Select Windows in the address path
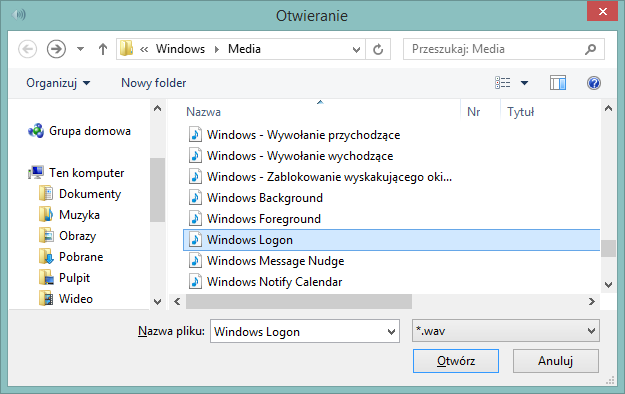625x394 pixels. pyautogui.click(x=180, y=49)
